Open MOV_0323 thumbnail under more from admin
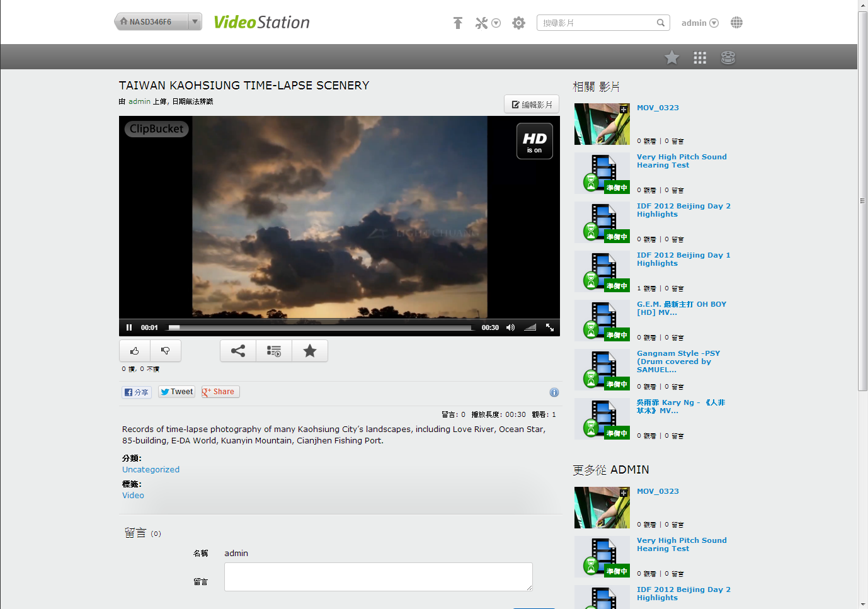 (602, 508)
